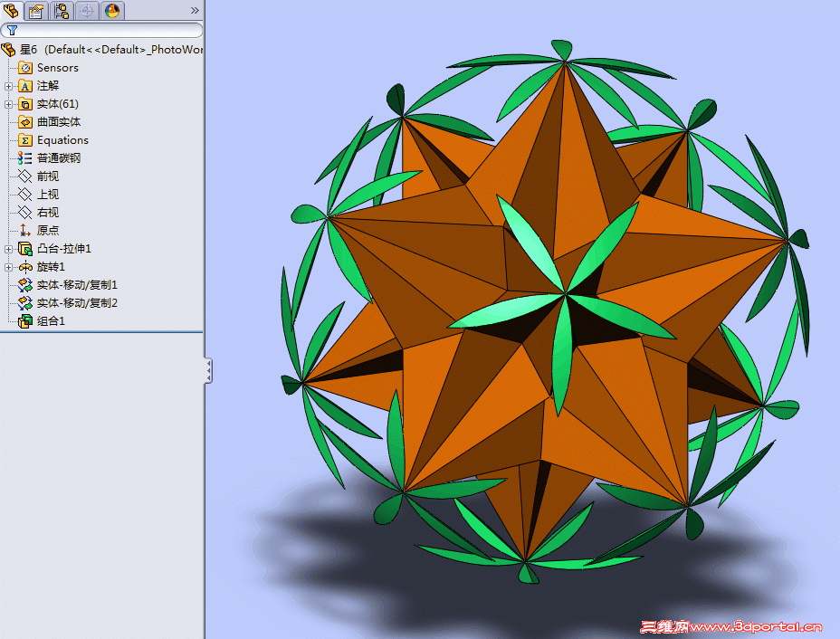840x639 pixels.
Task: Click the 前视 front plane icon
Action: [x=25, y=176]
